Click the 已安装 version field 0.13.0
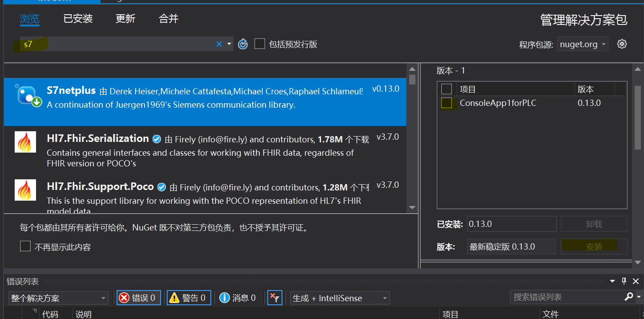644x319 pixels. click(511, 224)
